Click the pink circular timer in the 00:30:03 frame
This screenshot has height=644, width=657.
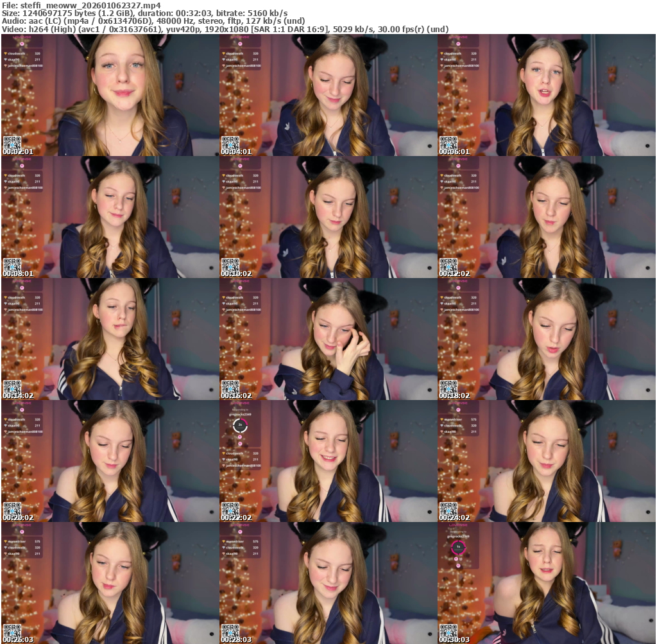coord(458,547)
